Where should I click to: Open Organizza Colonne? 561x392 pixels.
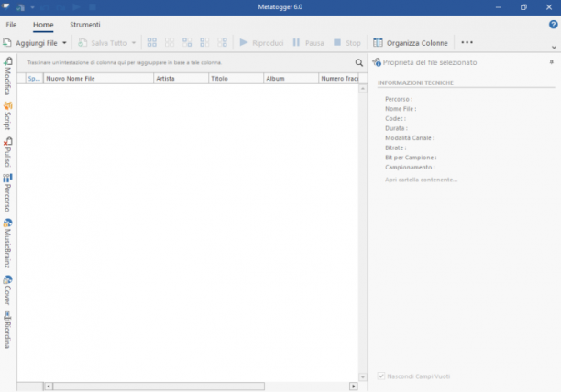[x=411, y=43]
